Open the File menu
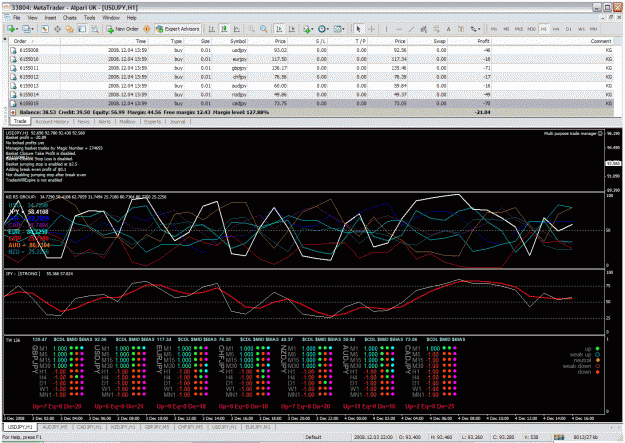Screen dimensions: 625x443 16,18
